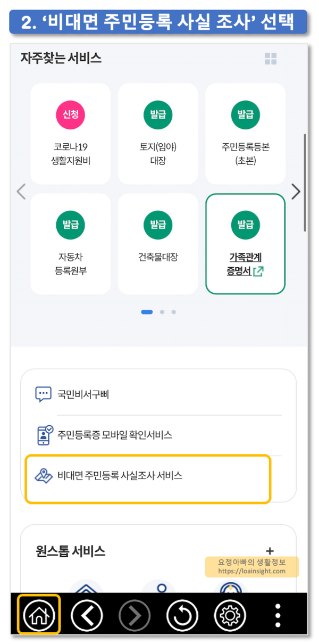Go back in the carousel with left arrow

pyautogui.click(x=21, y=192)
